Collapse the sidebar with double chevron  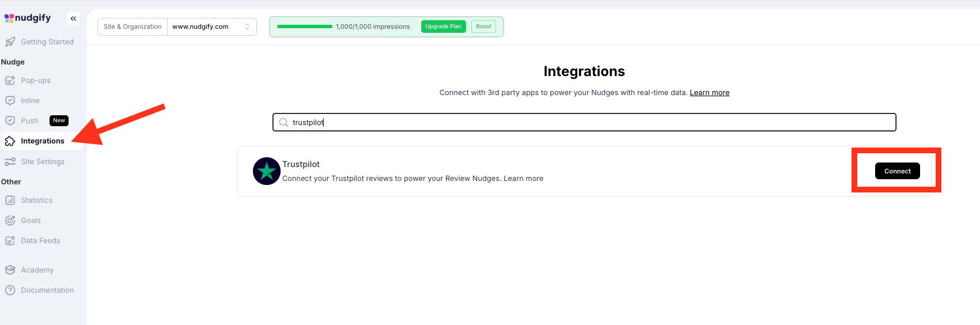[x=73, y=18]
